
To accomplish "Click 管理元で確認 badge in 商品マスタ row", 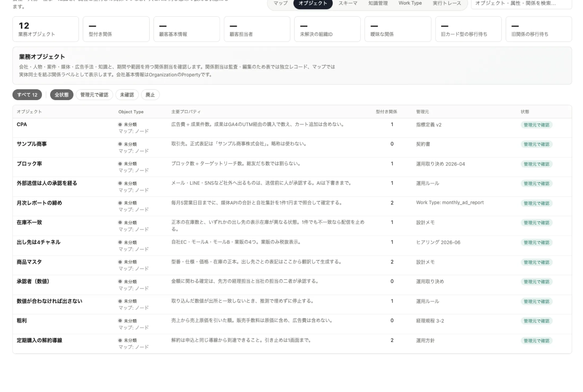I will [537, 262].
